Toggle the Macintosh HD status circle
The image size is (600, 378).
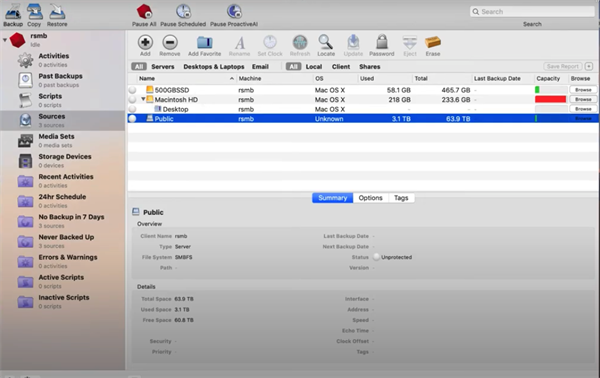point(132,99)
